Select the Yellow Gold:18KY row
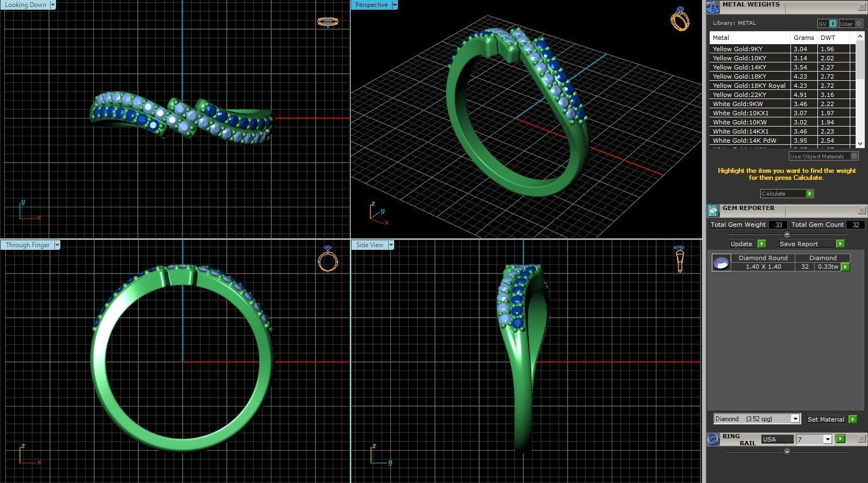 [x=782, y=76]
